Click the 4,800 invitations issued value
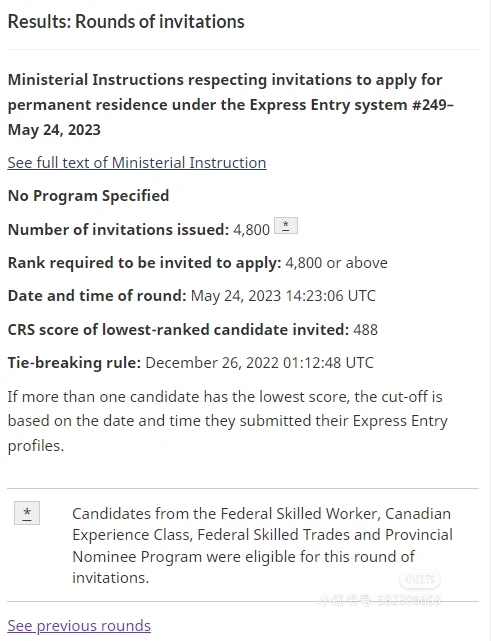The height and width of the screenshot is (641, 491). click(251, 230)
